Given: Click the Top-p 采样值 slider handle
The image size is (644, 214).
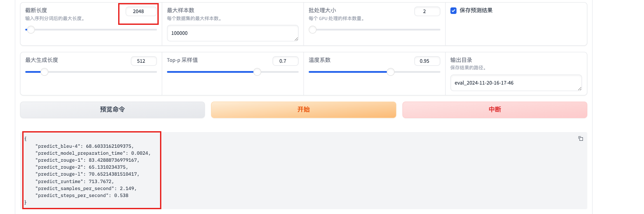Looking at the screenshot, I should click(257, 72).
